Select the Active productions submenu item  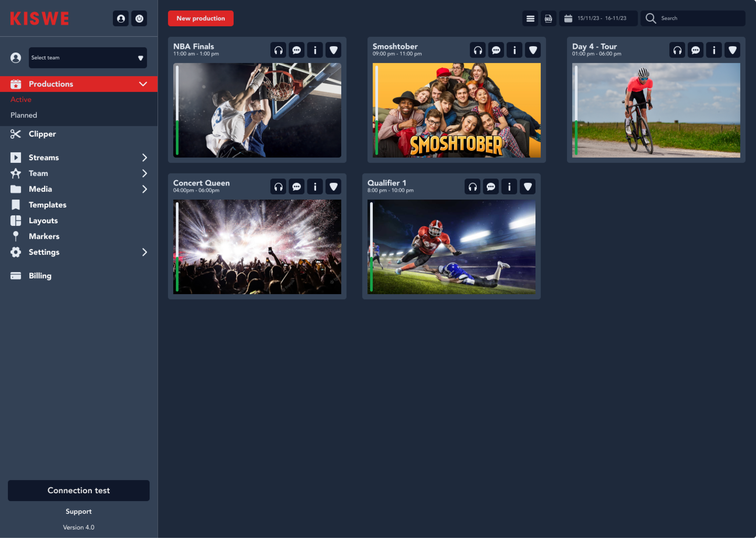click(x=21, y=99)
